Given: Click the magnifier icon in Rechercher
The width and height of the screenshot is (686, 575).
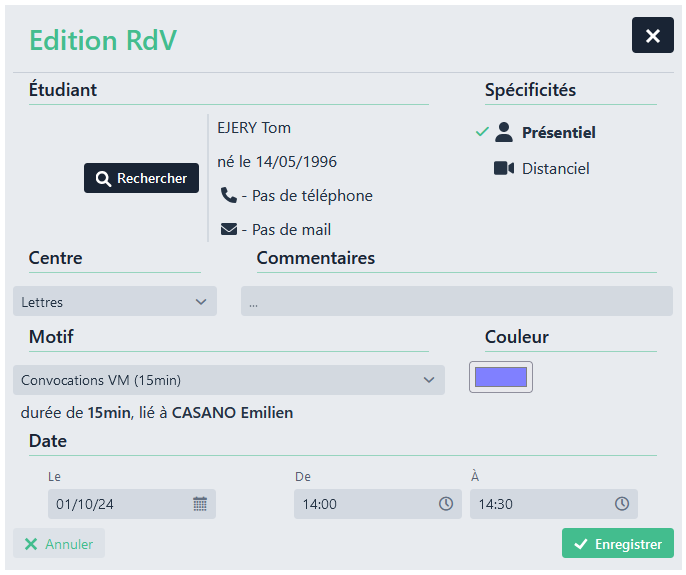Looking at the screenshot, I should [103, 179].
